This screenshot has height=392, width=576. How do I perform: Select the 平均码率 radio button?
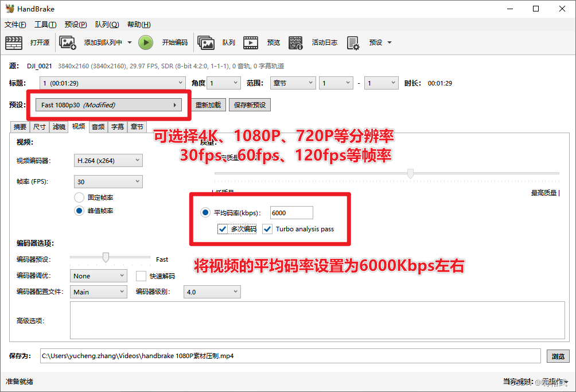205,213
